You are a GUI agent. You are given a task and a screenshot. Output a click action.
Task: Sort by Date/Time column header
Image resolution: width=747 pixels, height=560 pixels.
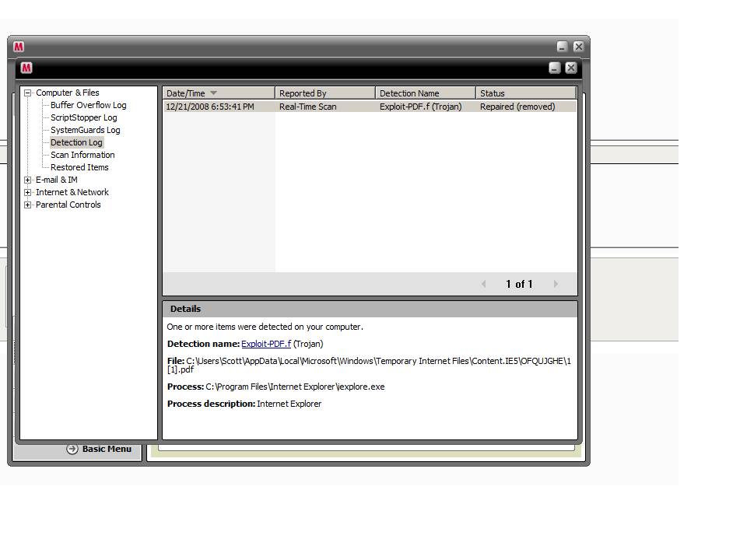pos(219,93)
